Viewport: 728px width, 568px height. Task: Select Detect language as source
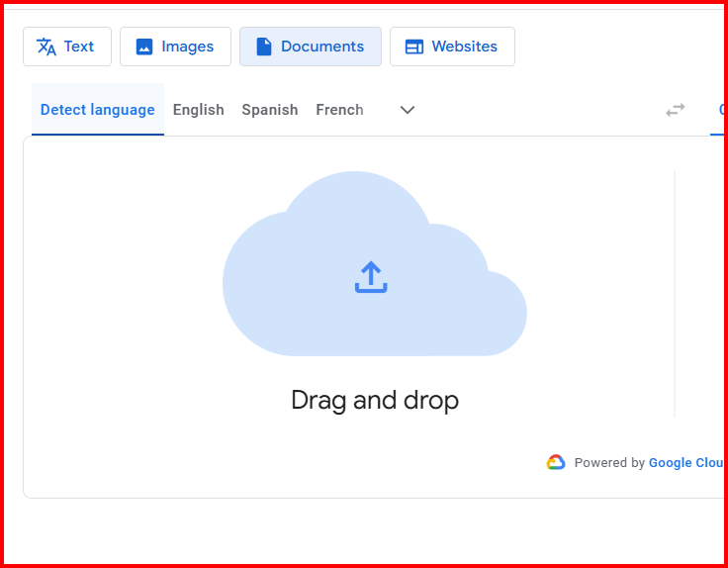coord(97,110)
